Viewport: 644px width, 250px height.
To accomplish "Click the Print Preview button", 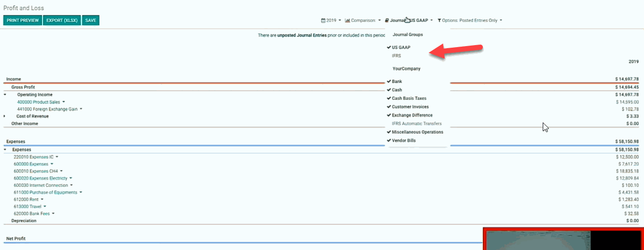I will click(x=23, y=20).
